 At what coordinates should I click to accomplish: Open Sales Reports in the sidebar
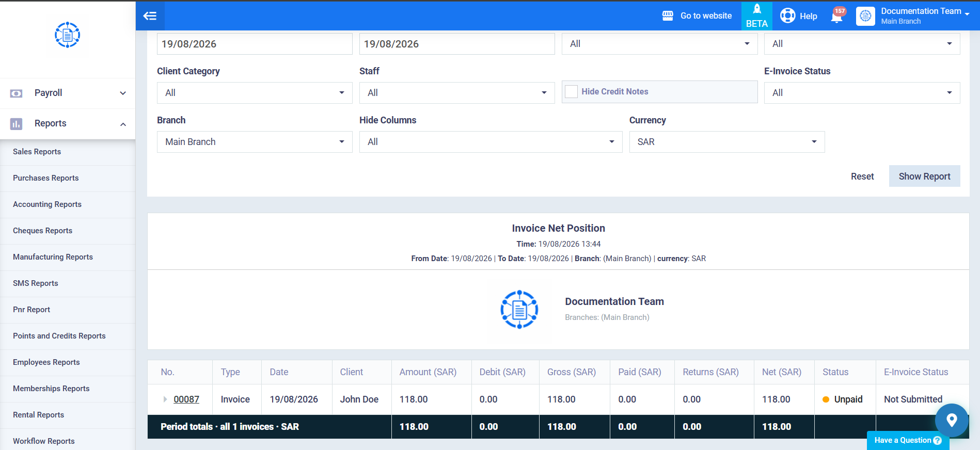pos(37,152)
